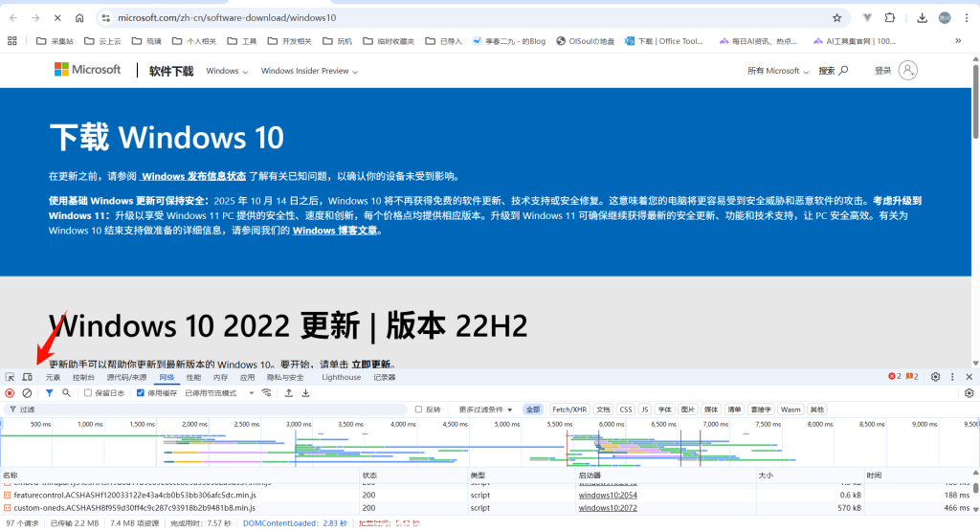Open DevTools settings gear in tab bar
Image resolution: width=980 pixels, height=531 pixels.
pos(935,377)
